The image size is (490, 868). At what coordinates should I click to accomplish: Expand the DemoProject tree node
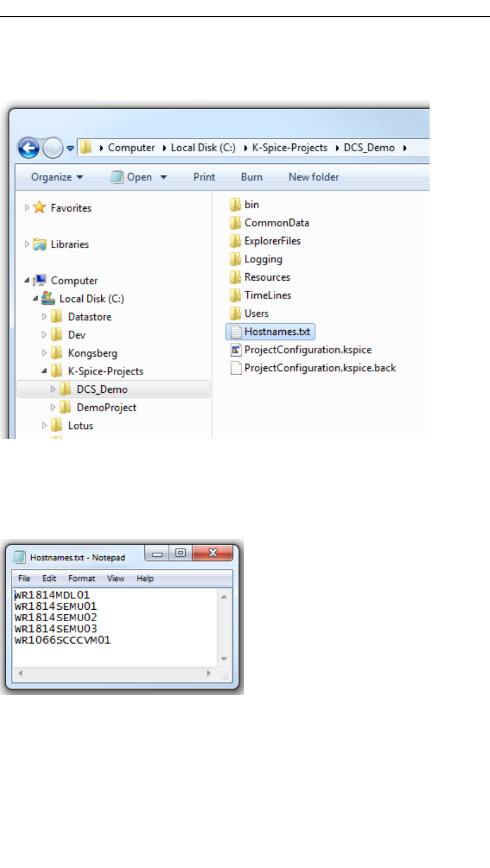53,407
